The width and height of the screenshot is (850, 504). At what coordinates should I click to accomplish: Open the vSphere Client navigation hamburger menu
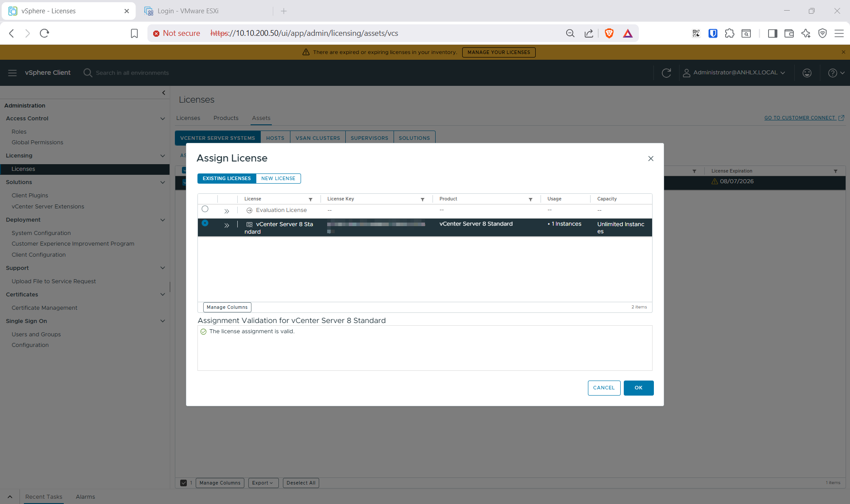pos(12,73)
